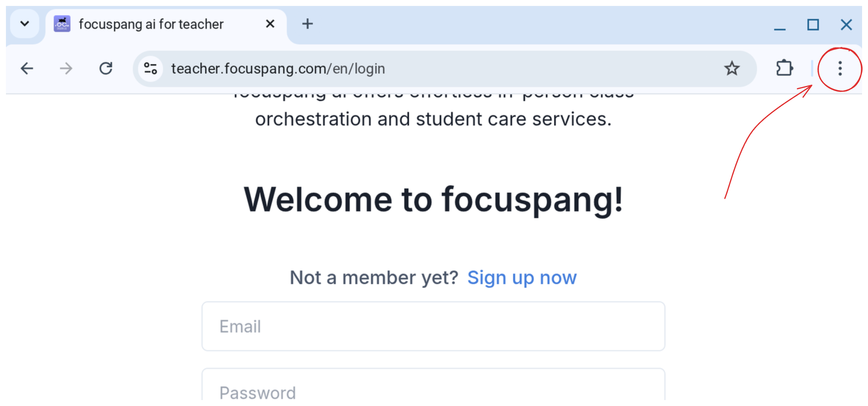Screen dimensions: 868x406
Task: Close the focuspang ai for teacher tab
Action: 270,24
